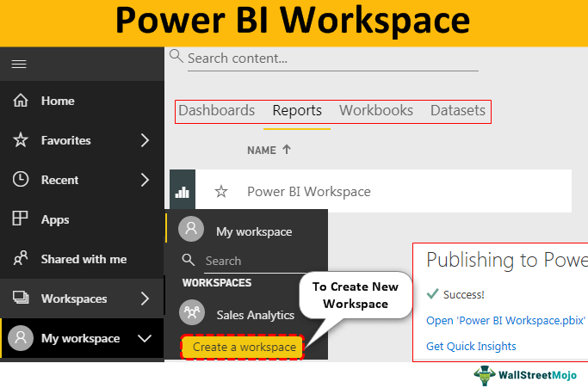Favorite the Power BI Workspace report star
This screenshot has width=588, height=388.
pos(221,191)
